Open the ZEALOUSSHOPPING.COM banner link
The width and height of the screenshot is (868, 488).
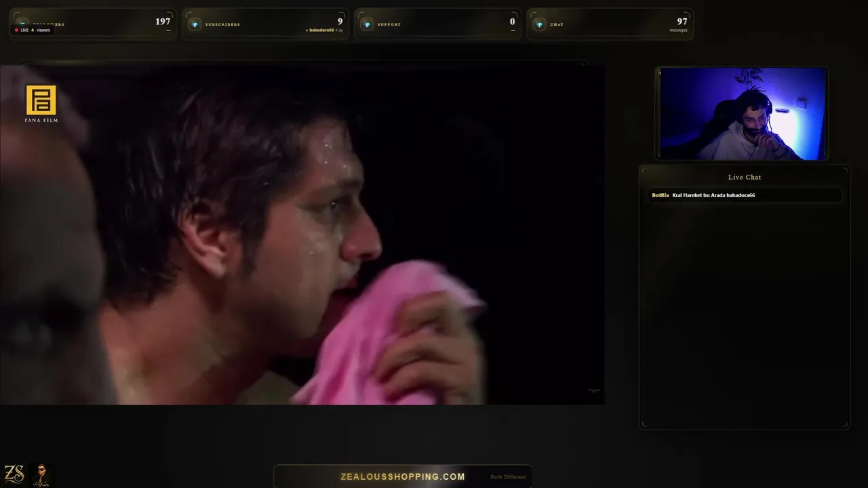tap(403, 476)
